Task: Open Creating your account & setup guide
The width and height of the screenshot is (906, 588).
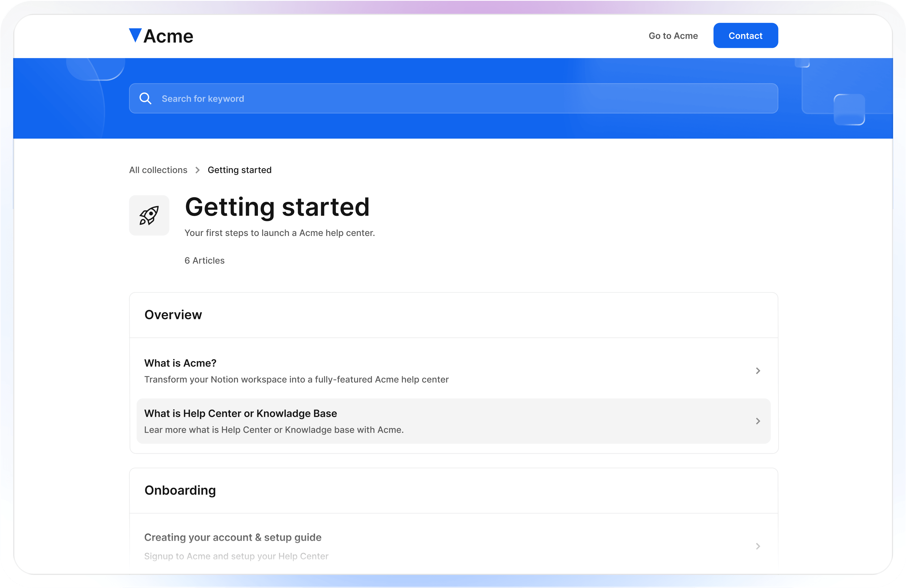Action: [x=232, y=537]
